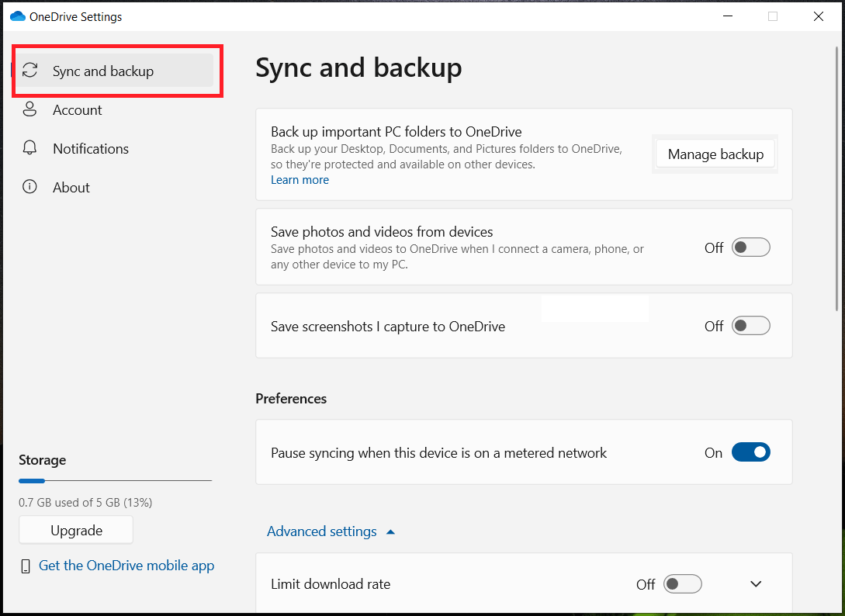The height and width of the screenshot is (616, 845).
Task: Click the Notifications bell icon
Action: click(29, 148)
